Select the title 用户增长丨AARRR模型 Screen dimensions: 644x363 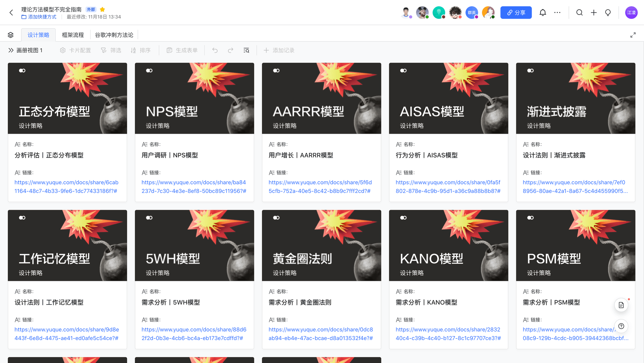[x=301, y=155]
